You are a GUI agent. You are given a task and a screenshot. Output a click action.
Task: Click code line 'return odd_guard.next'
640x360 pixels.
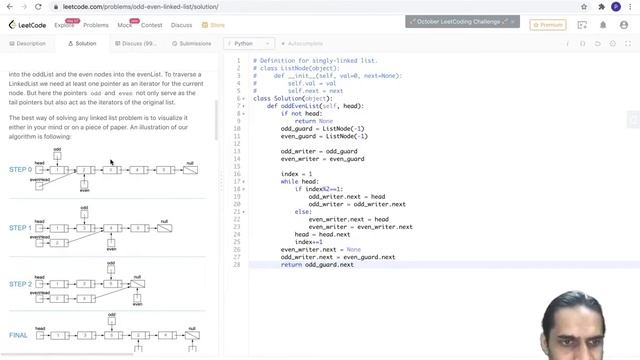tap(317, 265)
